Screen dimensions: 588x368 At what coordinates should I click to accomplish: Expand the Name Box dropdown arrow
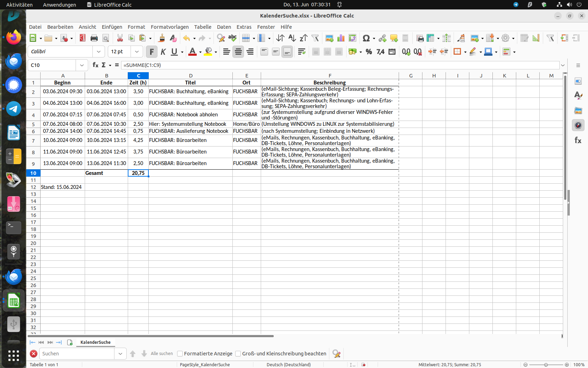click(82, 65)
